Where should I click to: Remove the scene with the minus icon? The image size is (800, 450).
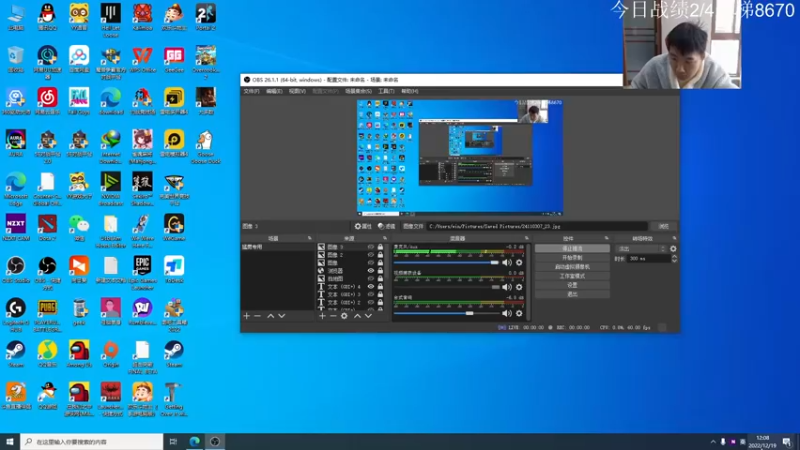coord(258,316)
